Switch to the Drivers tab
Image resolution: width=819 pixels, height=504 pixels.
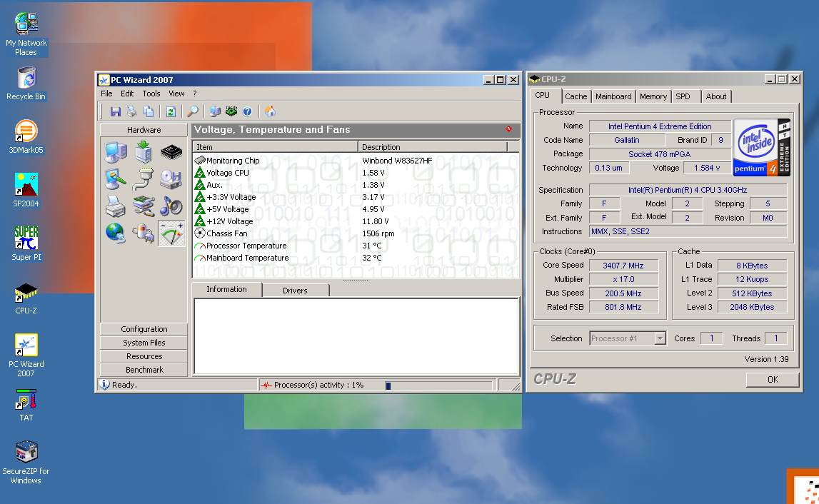point(295,290)
